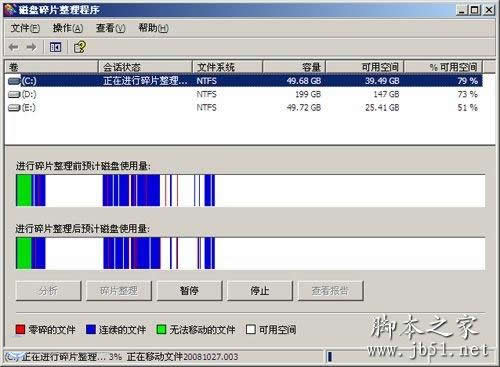This screenshot has height=367, width=500.
Task: Select the (C:) volume row
Action: (x=244, y=81)
